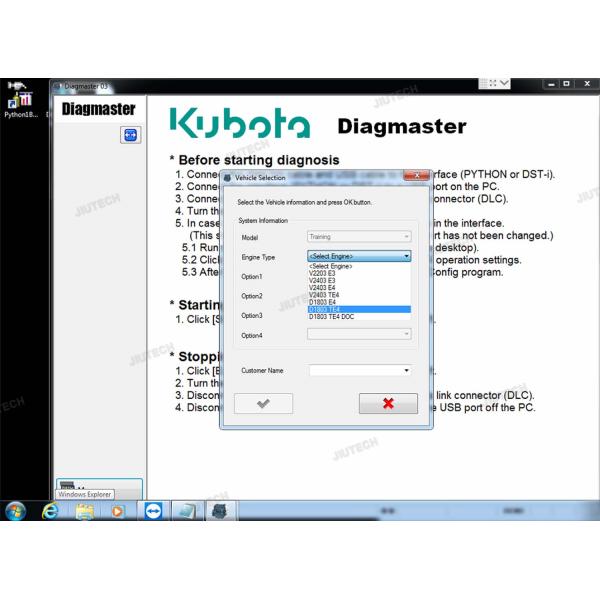Click the Diagmaster app icon in taskbar

[219, 510]
